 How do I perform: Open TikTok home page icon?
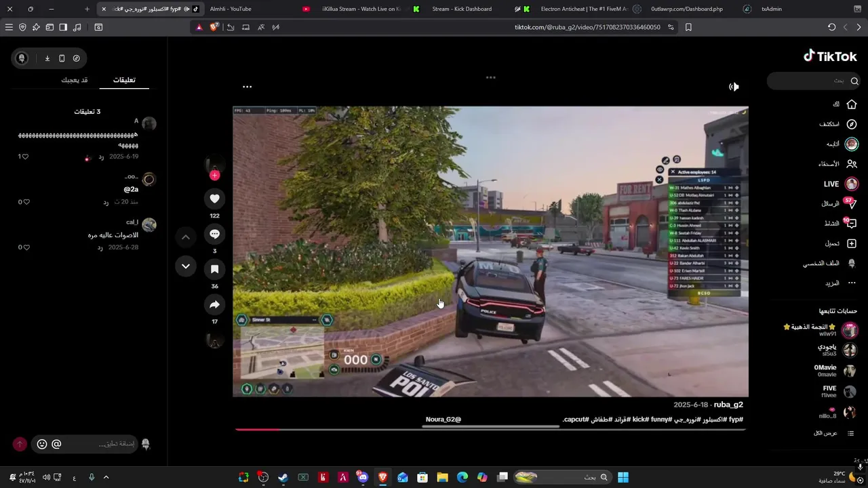coord(852,104)
